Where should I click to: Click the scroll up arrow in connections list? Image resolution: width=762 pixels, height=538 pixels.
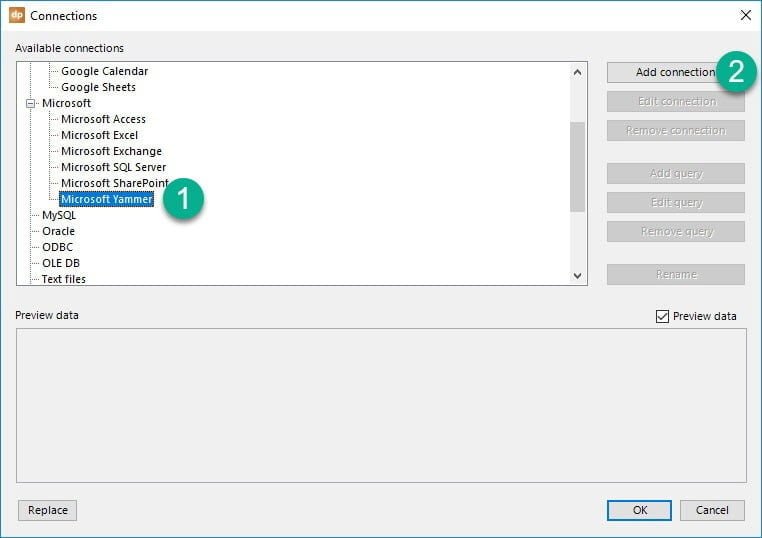577,72
